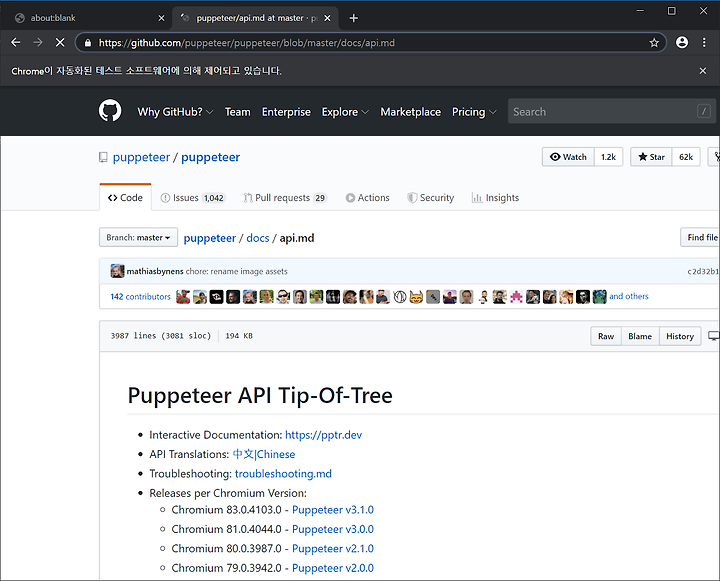This screenshot has height=581, width=720.
Task: Open the Chinese API translation link
Action: (x=264, y=454)
